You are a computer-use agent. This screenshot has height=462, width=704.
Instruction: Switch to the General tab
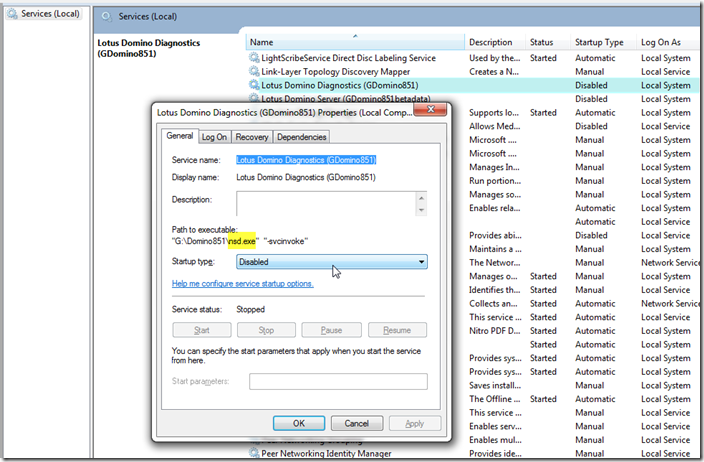pyautogui.click(x=180, y=136)
